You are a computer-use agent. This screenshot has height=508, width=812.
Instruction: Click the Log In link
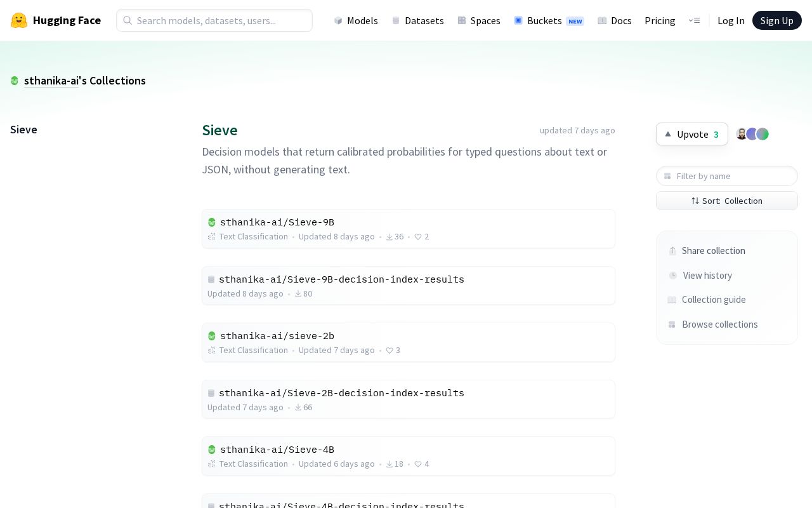(731, 20)
